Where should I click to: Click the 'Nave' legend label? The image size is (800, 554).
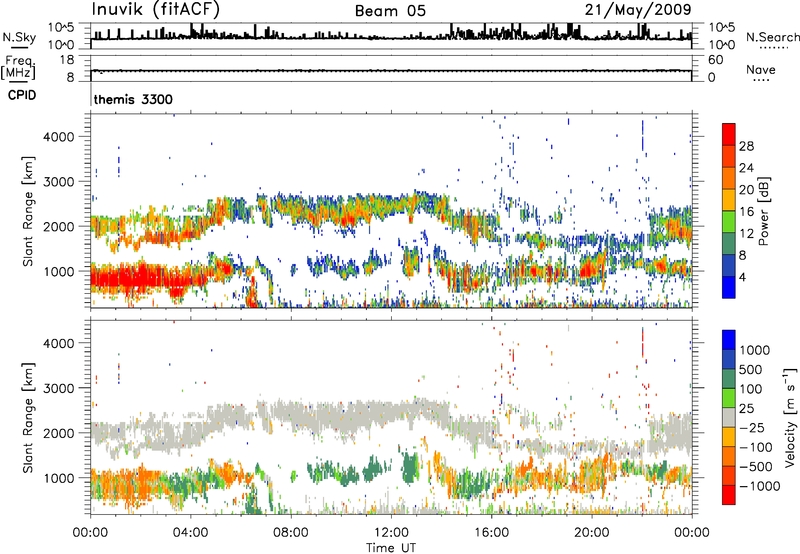click(x=761, y=70)
